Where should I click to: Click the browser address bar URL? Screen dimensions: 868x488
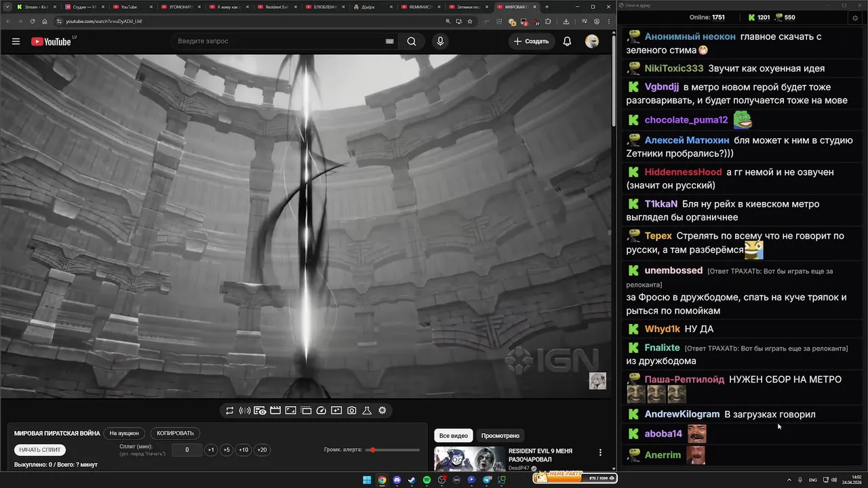point(104,21)
